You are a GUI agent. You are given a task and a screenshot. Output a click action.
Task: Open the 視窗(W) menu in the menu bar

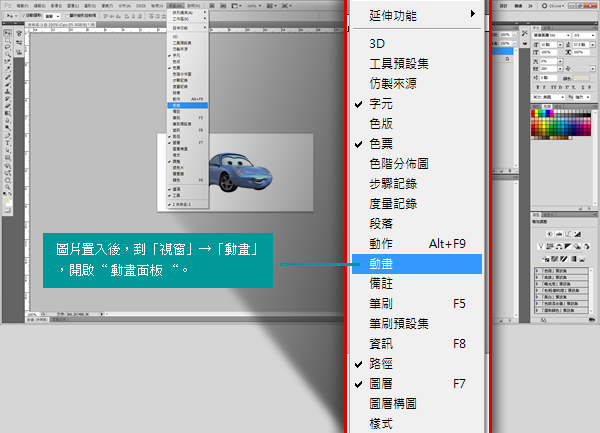coord(176,6)
